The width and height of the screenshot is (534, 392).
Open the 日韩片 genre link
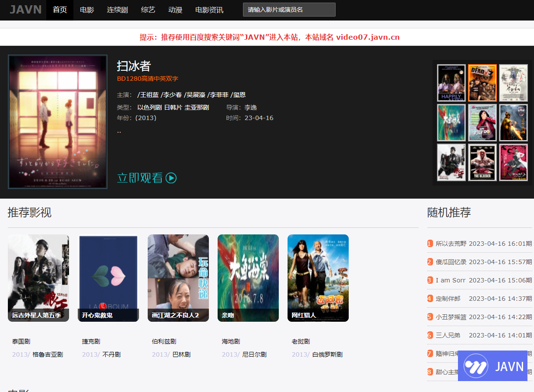tap(173, 107)
